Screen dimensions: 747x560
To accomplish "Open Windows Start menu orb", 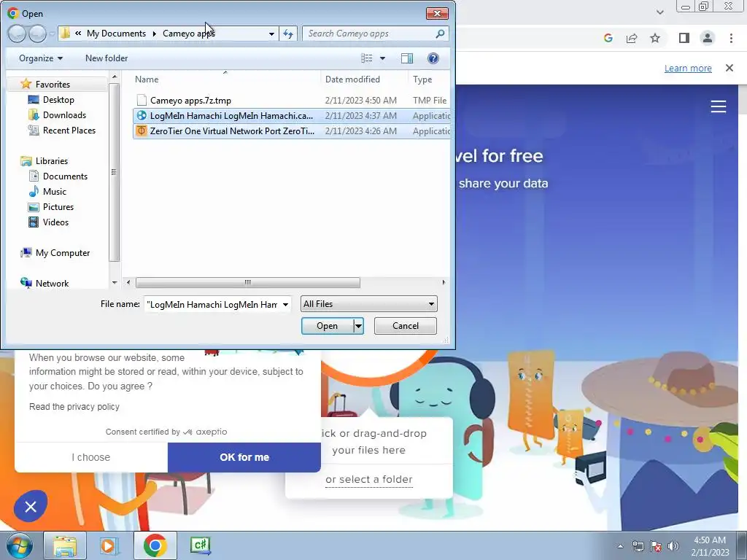I will (x=19, y=545).
